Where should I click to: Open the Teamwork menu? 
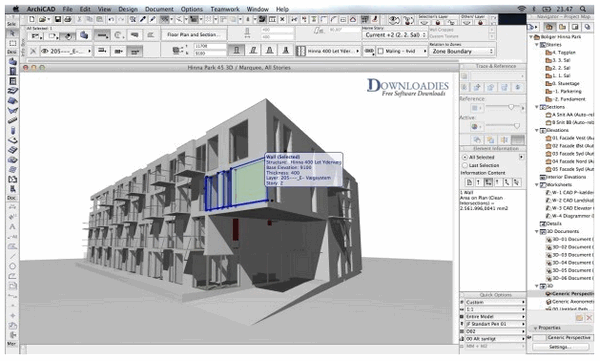click(x=225, y=9)
